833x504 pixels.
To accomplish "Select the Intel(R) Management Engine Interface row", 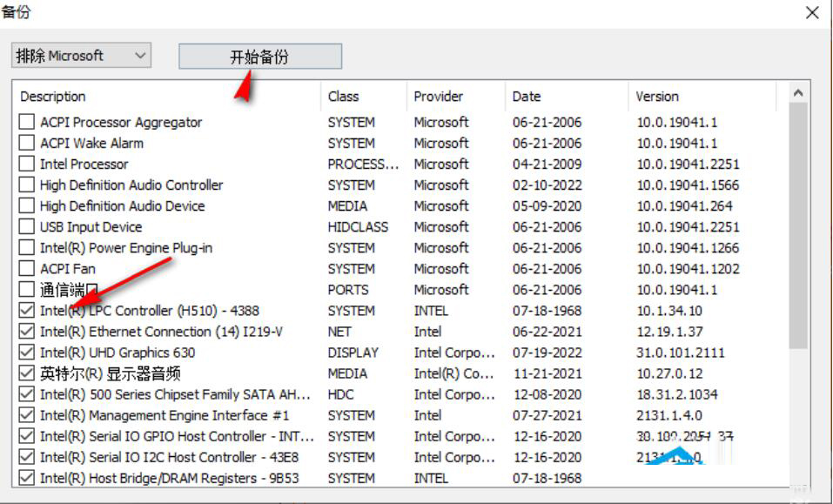I will (164, 415).
